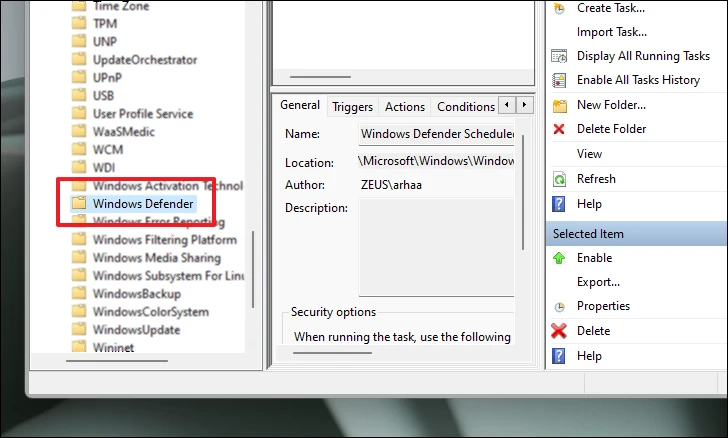The image size is (728, 438).
Task: Click the USB folder icon
Action: pos(79,95)
